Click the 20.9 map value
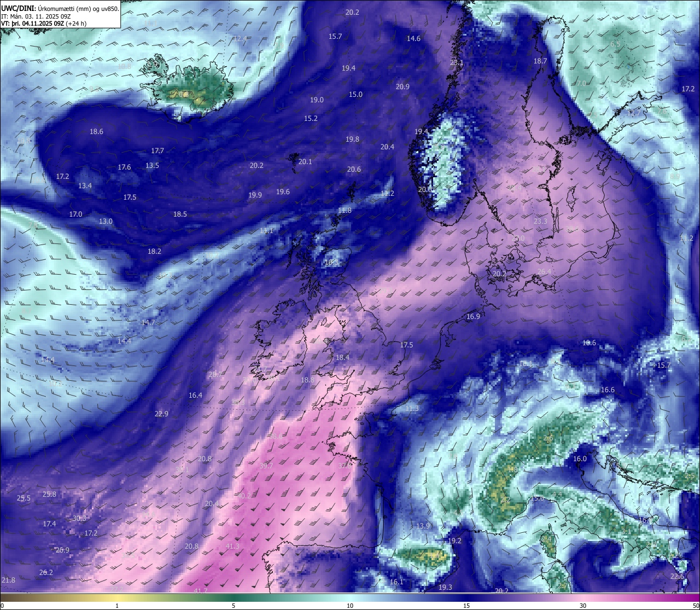This screenshot has height=610, width=700. [x=402, y=86]
